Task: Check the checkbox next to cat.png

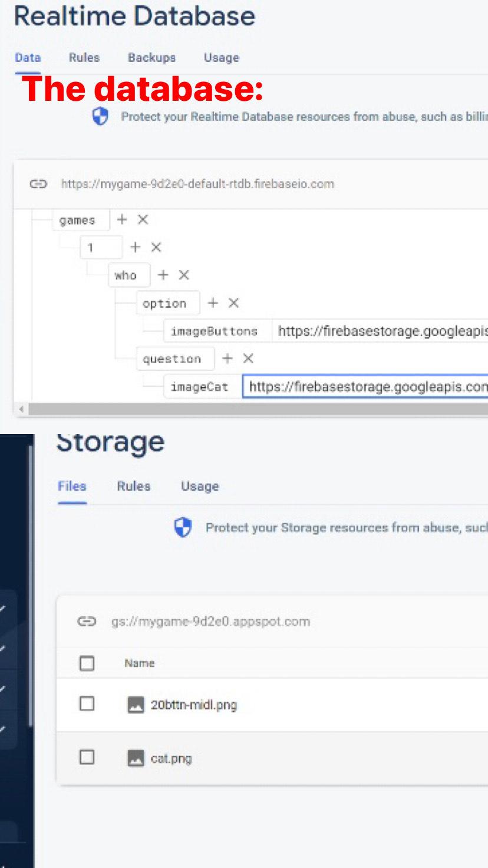Action: pos(87,758)
